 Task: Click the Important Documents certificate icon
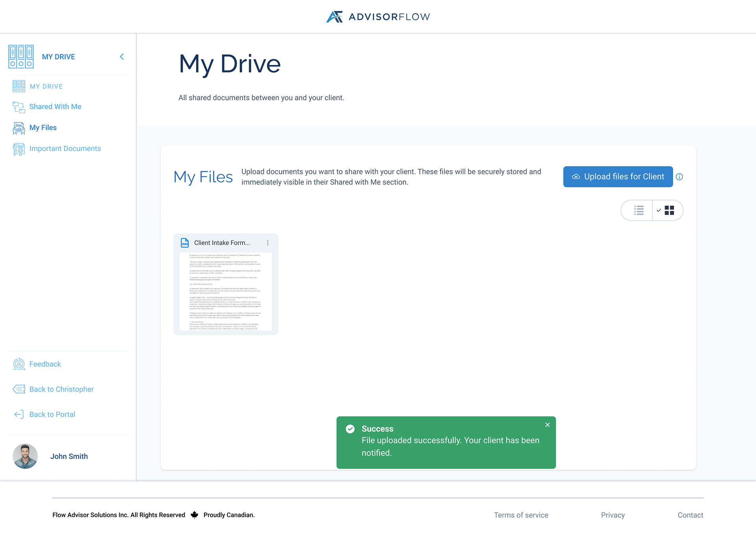(x=19, y=149)
